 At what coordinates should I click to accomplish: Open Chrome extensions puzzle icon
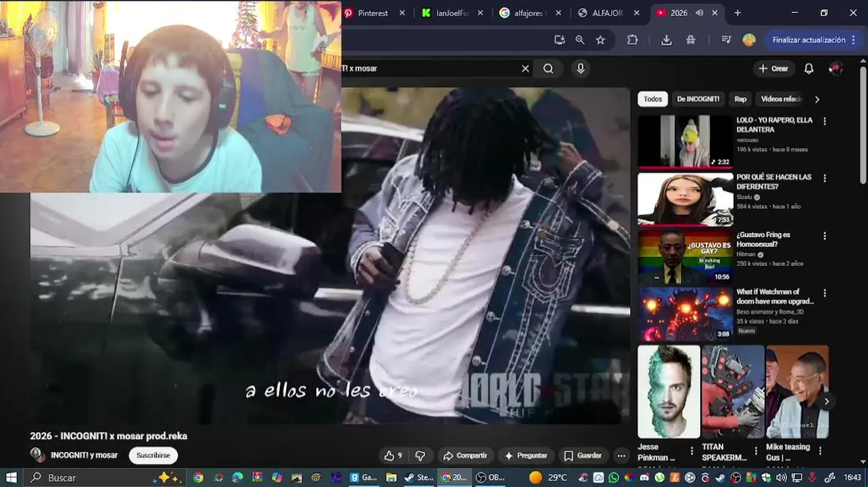(633, 40)
